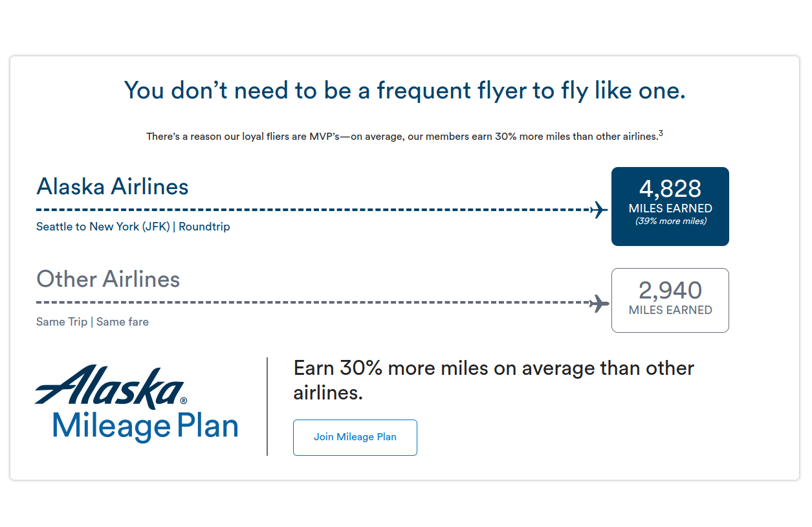Click the 39% more miles note
812x527 pixels.
(x=670, y=221)
